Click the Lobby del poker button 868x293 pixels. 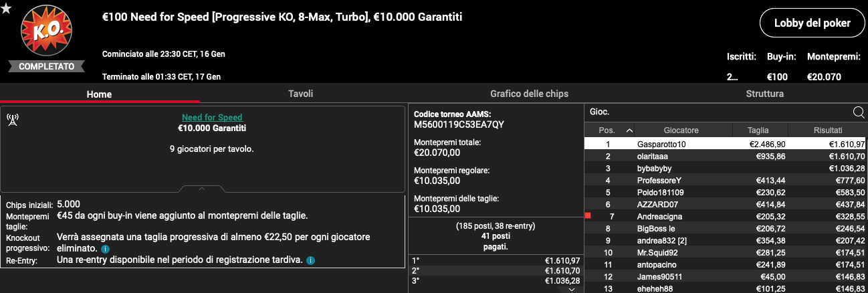click(x=811, y=23)
